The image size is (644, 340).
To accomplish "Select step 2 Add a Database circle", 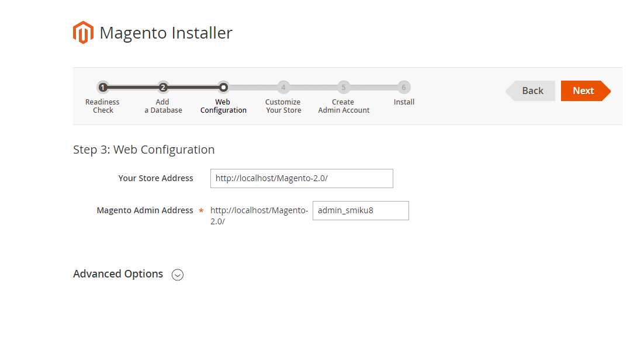I will [163, 87].
